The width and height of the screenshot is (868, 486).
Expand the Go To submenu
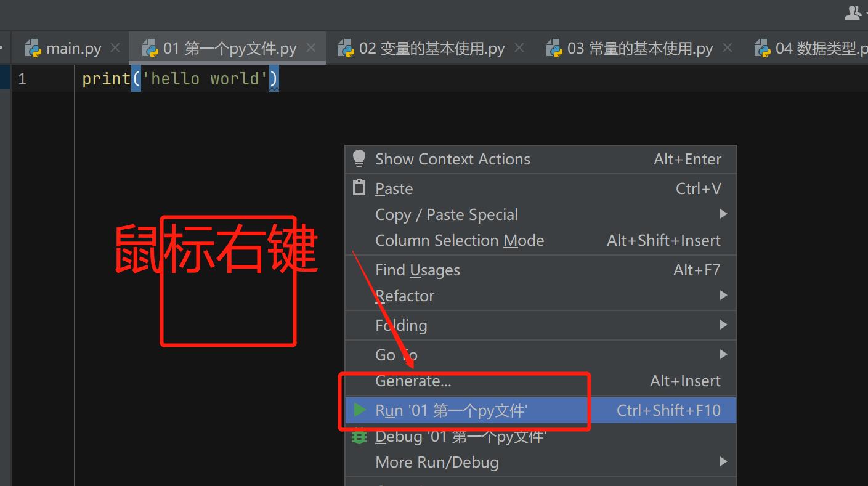540,355
